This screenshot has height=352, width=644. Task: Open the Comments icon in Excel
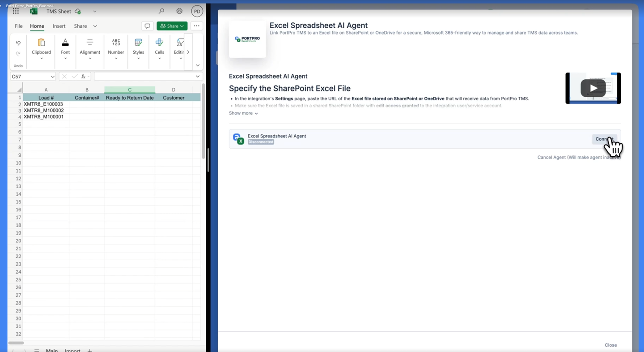click(147, 26)
